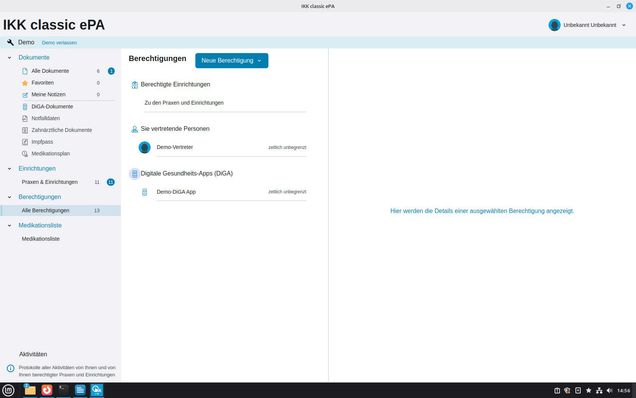Click the Berechtigte Einrichtungen clipboard icon

[135, 85]
